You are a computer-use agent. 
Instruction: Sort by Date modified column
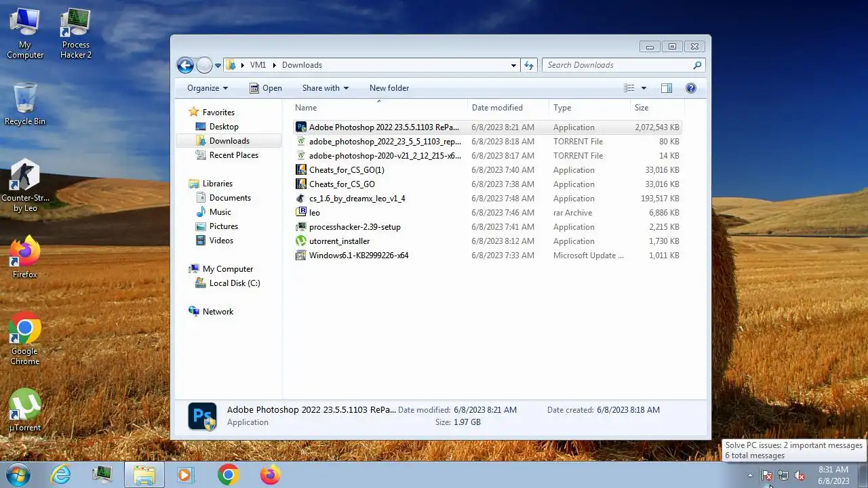pyautogui.click(x=508, y=108)
